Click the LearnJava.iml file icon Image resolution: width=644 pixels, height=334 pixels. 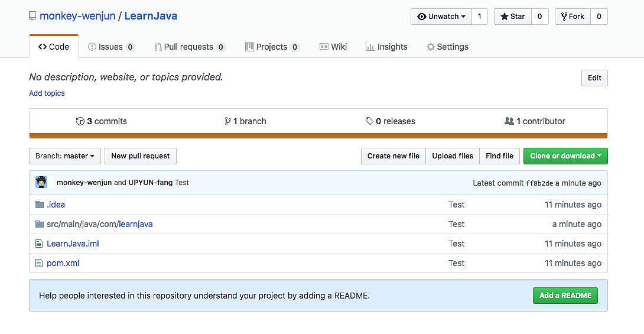[x=40, y=244]
